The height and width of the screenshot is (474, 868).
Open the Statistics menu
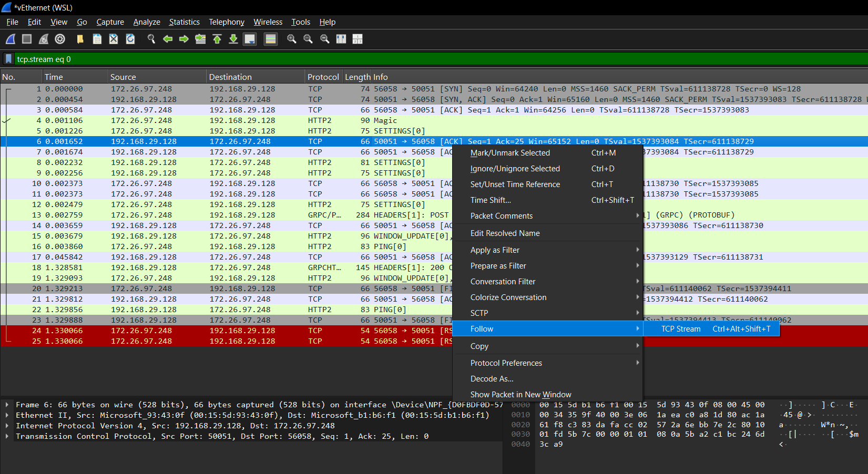(x=184, y=22)
